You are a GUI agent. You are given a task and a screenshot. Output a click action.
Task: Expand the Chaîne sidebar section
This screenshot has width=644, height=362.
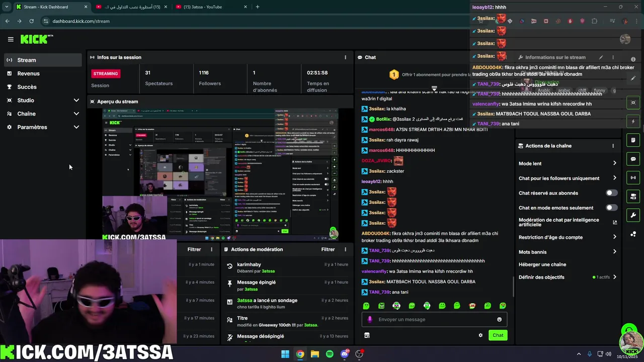pos(42,114)
